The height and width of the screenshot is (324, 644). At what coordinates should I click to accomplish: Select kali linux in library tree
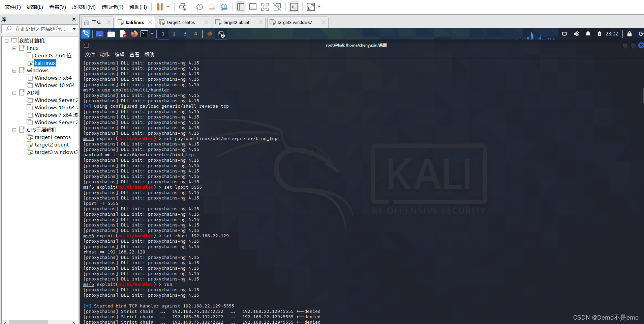tap(45, 63)
